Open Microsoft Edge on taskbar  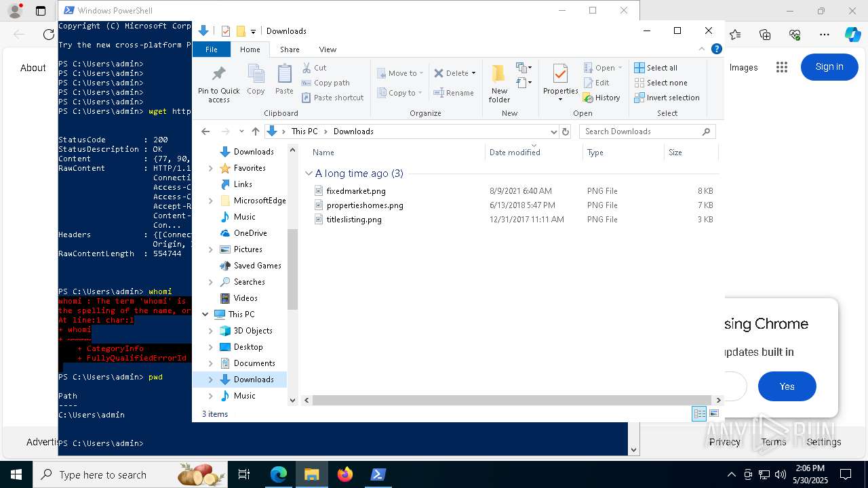point(279,474)
